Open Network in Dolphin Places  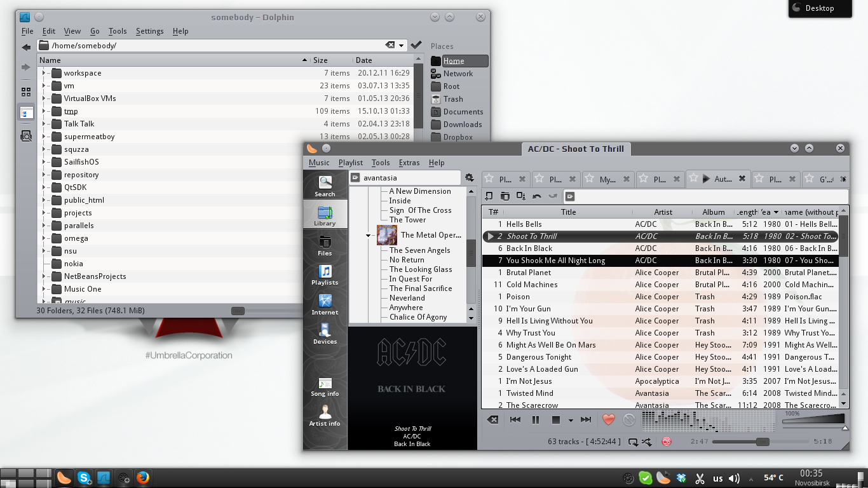458,74
